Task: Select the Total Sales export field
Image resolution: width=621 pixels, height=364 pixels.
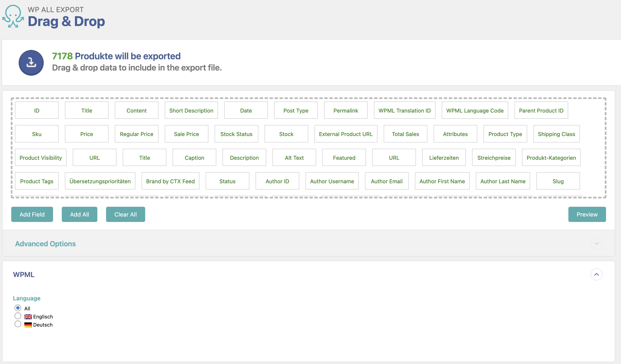Action: [x=405, y=134]
